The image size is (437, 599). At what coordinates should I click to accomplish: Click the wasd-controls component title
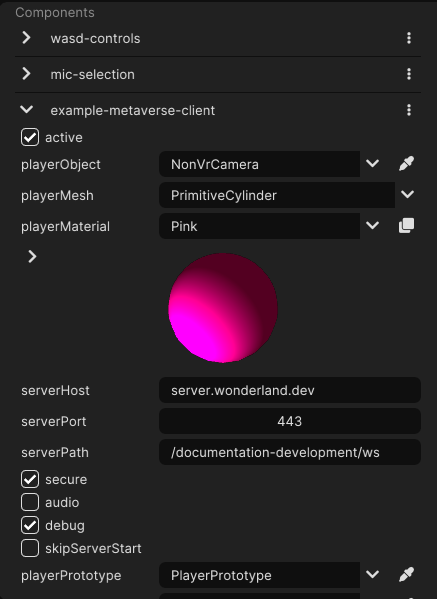(x=95, y=39)
